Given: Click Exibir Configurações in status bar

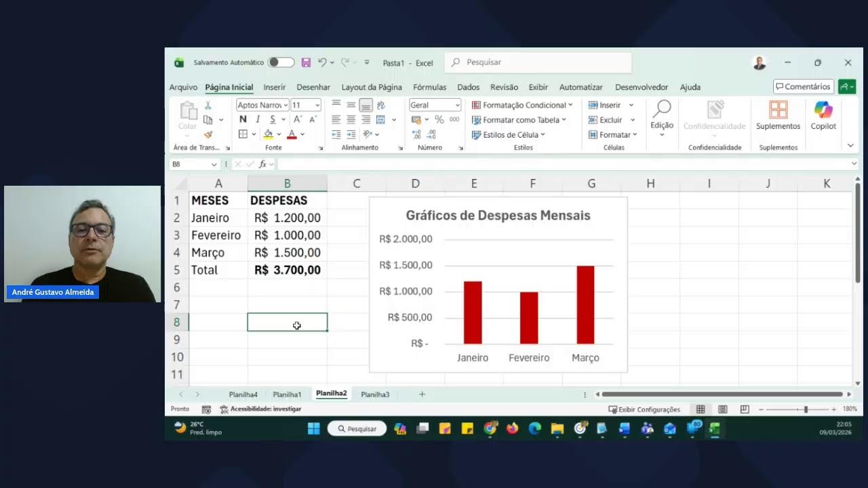Looking at the screenshot, I should pyautogui.click(x=644, y=409).
